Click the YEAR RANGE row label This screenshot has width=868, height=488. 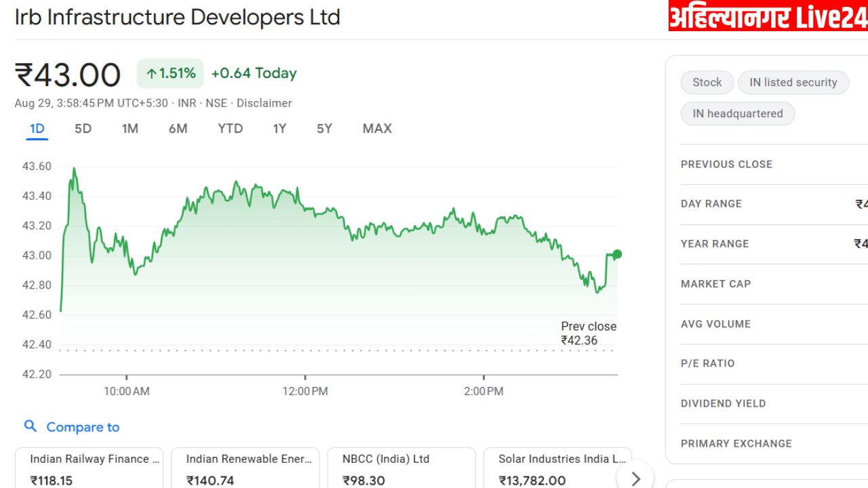pyautogui.click(x=715, y=243)
